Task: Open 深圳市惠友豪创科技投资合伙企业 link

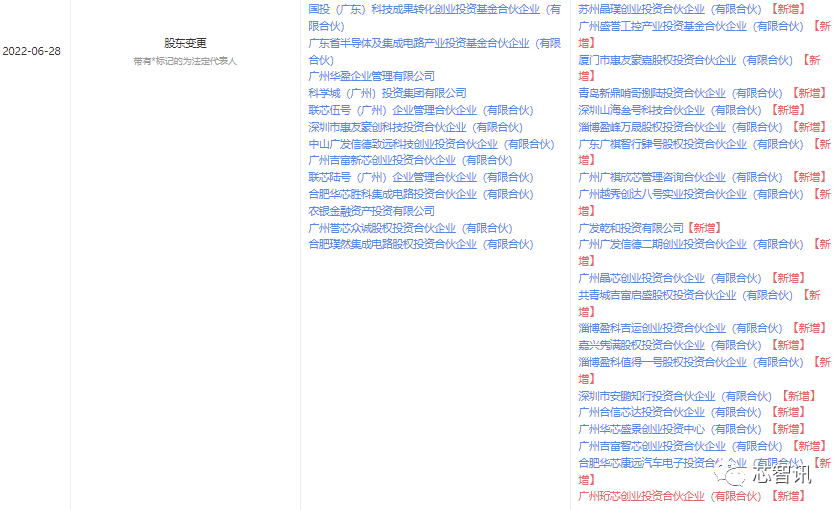Action: point(415,127)
